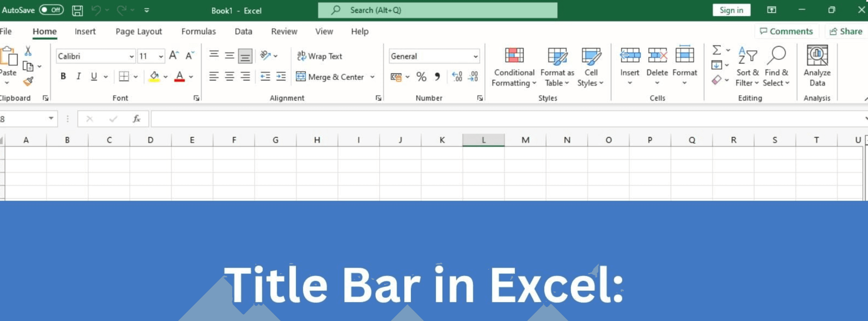This screenshot has height=321, width=868.
Task: Toggle Wrap Text
Action: point(319,56)
